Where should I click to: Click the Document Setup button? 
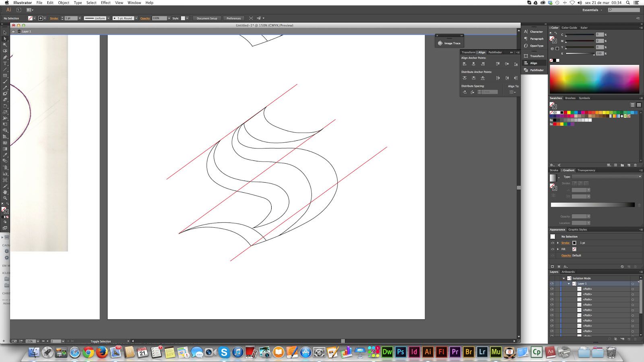click(206, 18)
